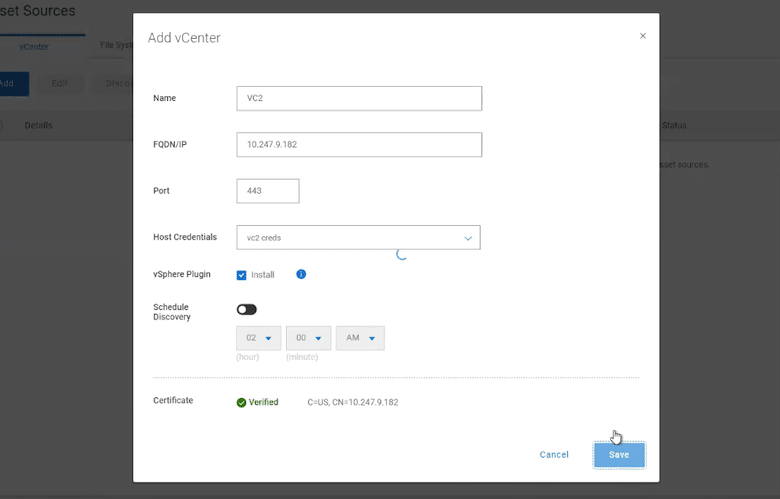
Task: Click the Status column header
Action: click(x=674, y=125)
